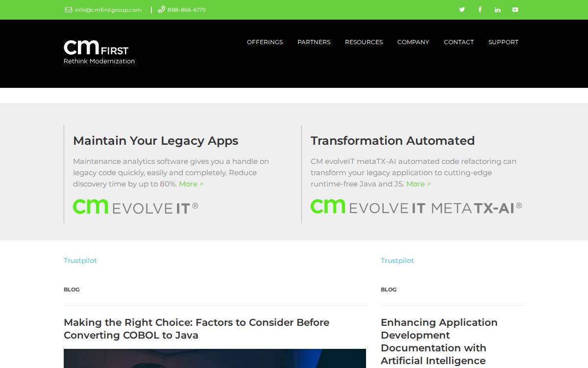Screen dimensions: 588x368
Task: Click More under Maintain Your Legacy Apps
Action: [x=191, y=184]
